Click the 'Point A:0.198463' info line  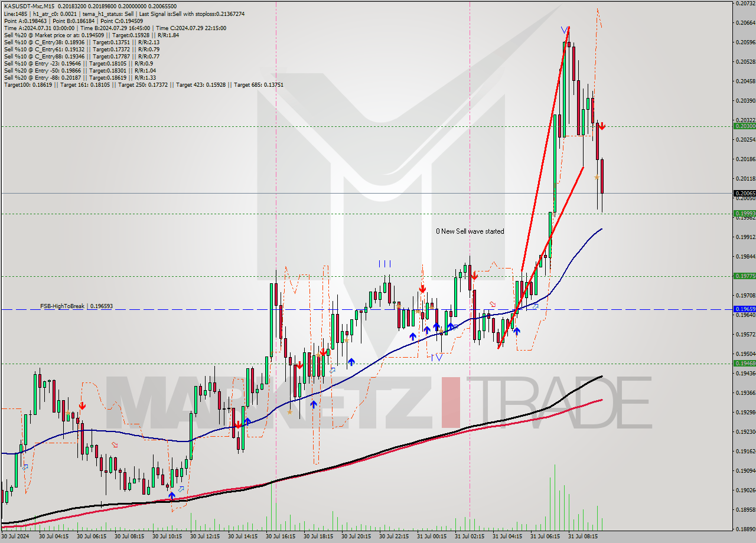[73, 21]
